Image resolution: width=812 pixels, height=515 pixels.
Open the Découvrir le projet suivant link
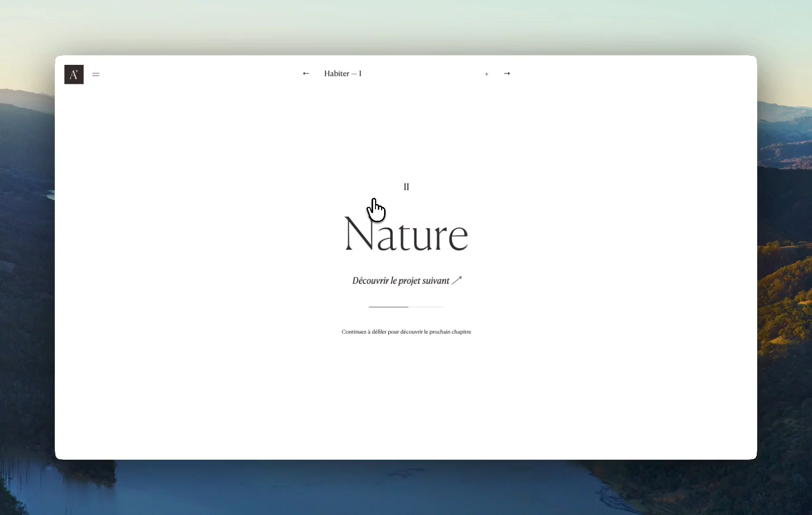click(x=406, y=280)
